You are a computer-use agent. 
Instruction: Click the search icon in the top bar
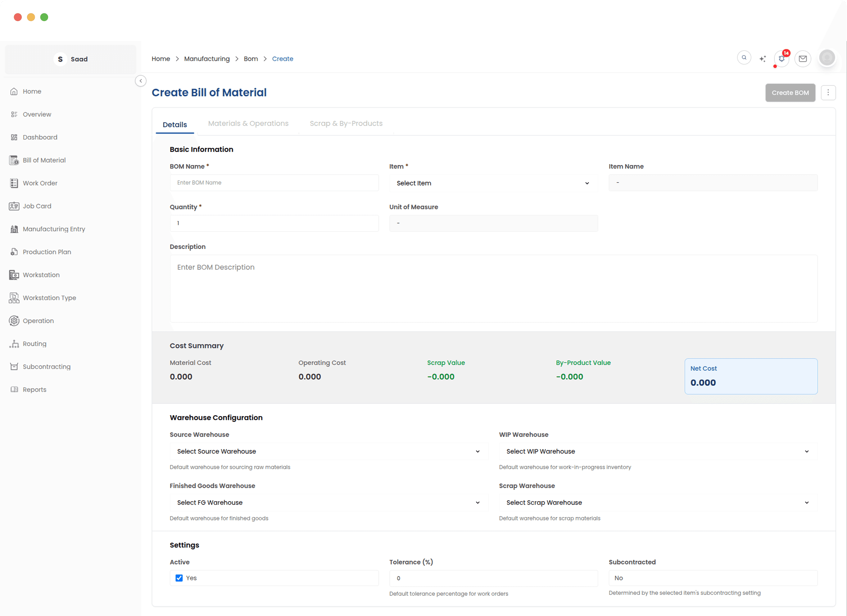[x=744, y=58]
